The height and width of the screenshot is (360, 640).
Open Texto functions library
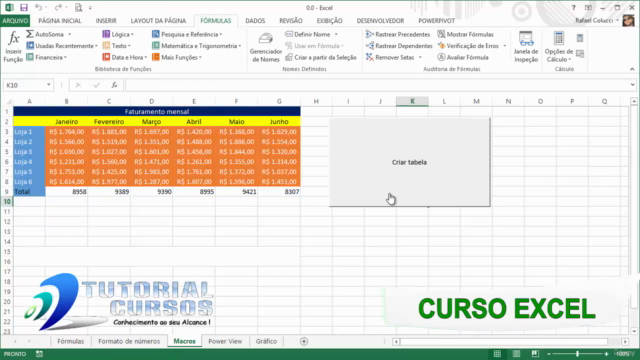[117, 46]
